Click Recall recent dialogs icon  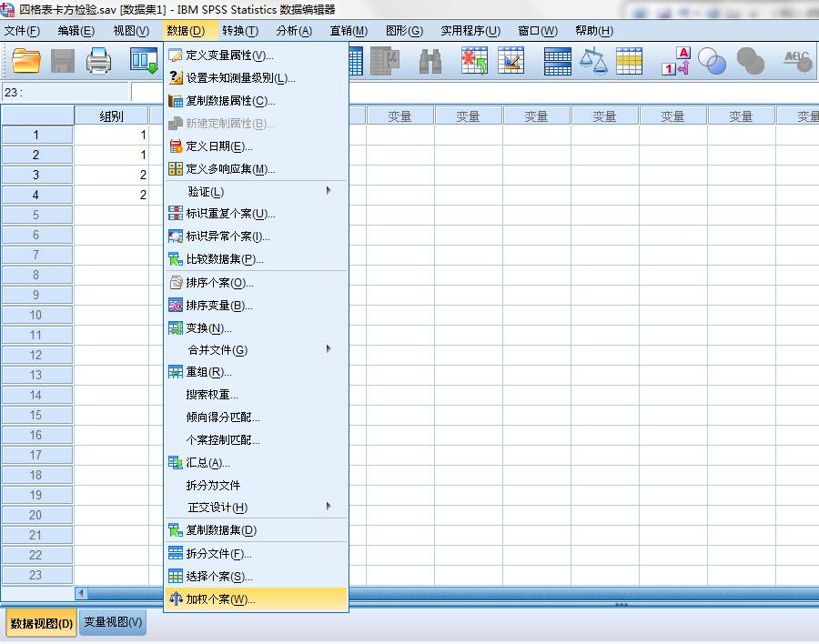point(144,61)
